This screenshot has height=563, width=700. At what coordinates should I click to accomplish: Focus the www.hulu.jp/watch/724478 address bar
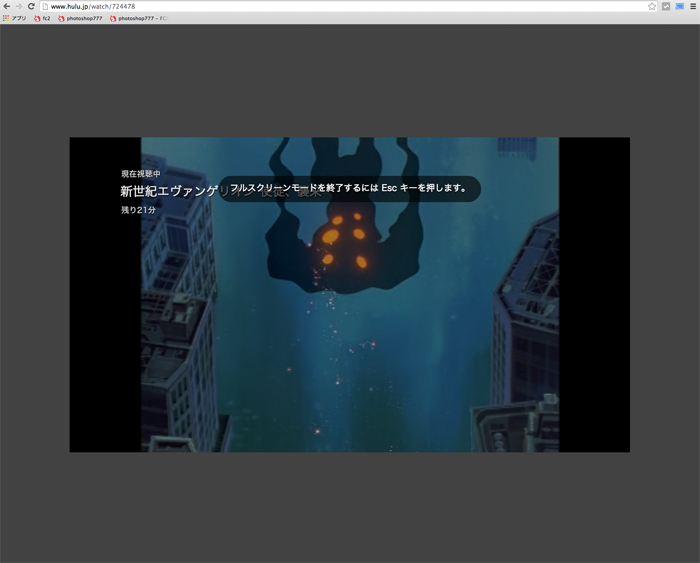348,6
